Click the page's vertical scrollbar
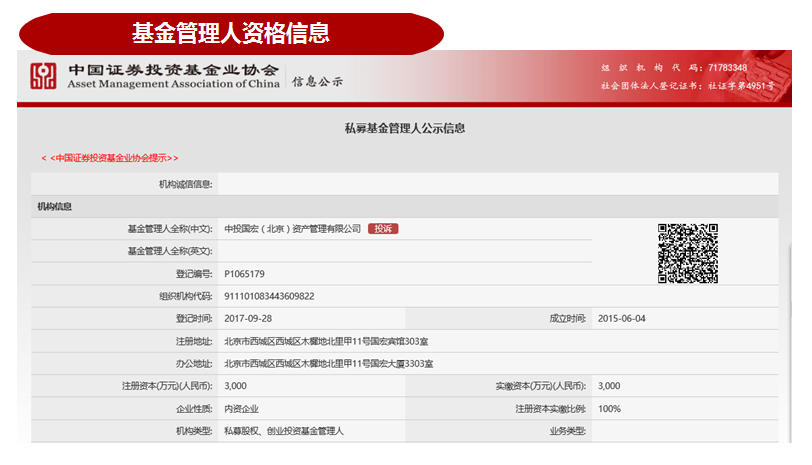The image size is (812, 465). (790, 342)
